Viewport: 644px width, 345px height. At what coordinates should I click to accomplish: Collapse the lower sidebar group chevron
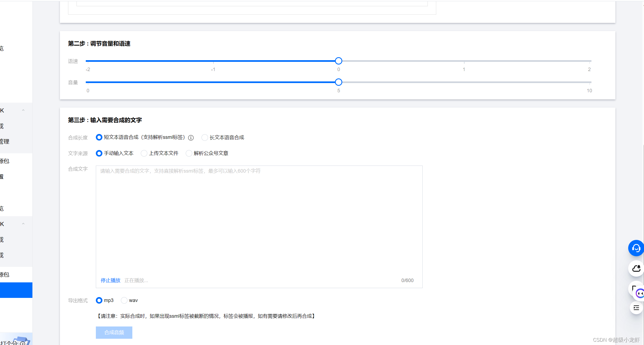(x=23, y=224)
